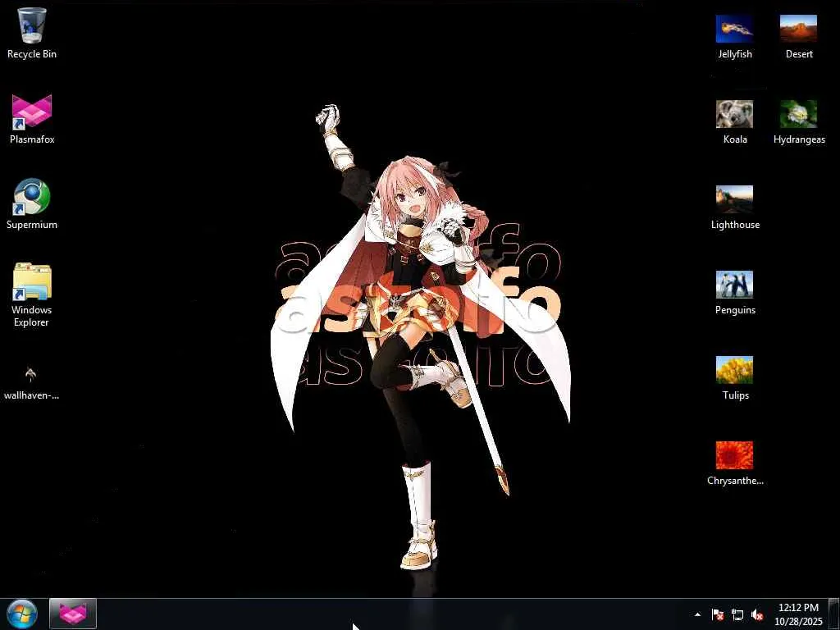840x630 pixels.
Task: Select the Koala picture thumbnail
Action: (734, 121)
